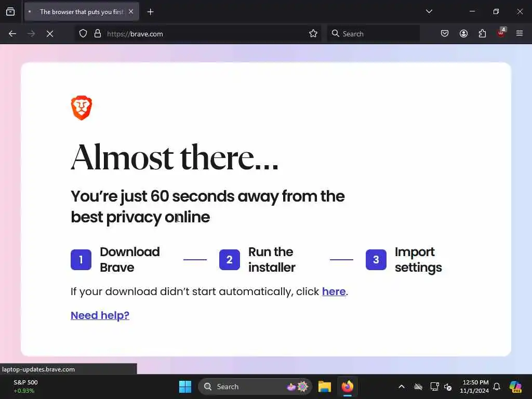The width and height of the screenshot is (532, 399).
Task: Click the 'Import settings' step text
Action: (418, 260)
